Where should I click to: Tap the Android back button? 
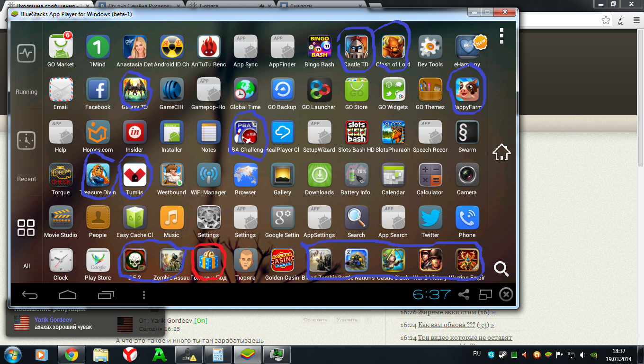[x=30, y=295]
